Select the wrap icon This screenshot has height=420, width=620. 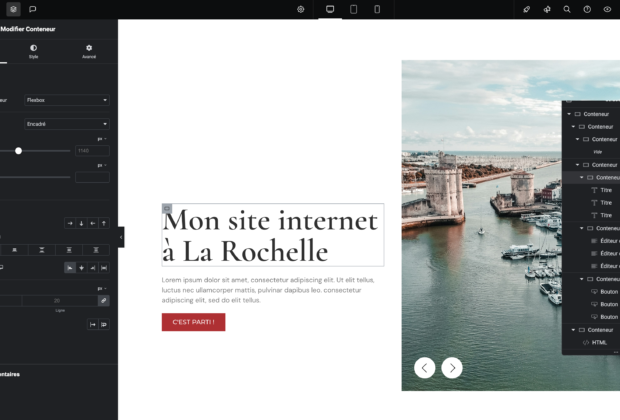pos(104,324)
